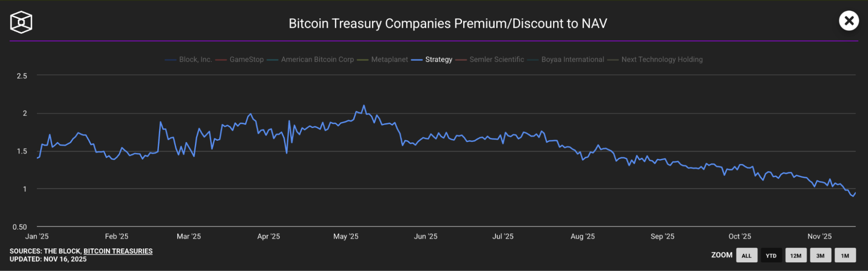This screenshot has width=868, height=271.
Task: Close the chart modal with the X button
Action: 849,20
